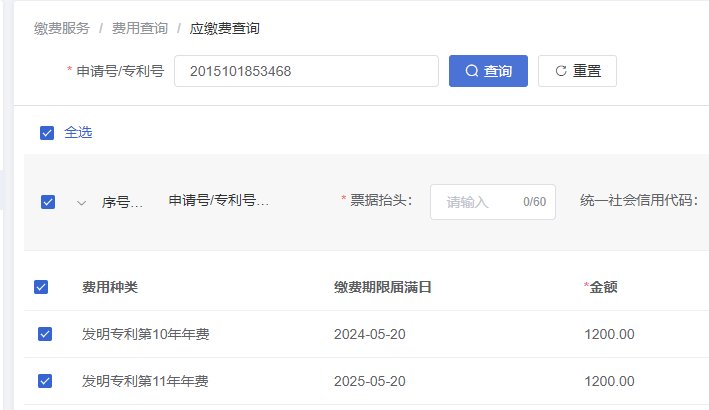The height and width of the screenshot is (410, 709).
Task: Click the refresh icon in 重置 button
Action: click(561, 71)
